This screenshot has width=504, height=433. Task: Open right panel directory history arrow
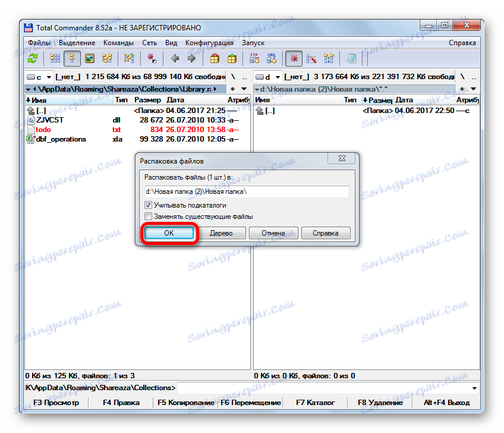pos(473,89)
